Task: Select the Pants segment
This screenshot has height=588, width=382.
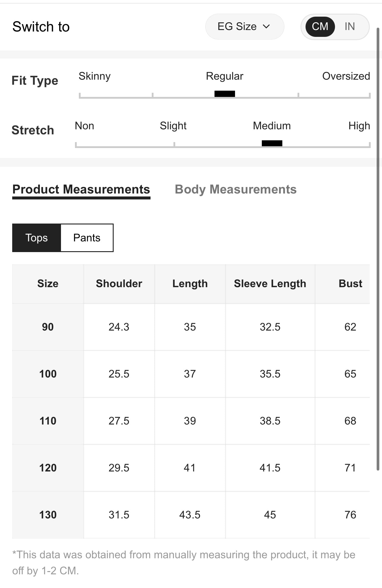Action: coord(87,238)
